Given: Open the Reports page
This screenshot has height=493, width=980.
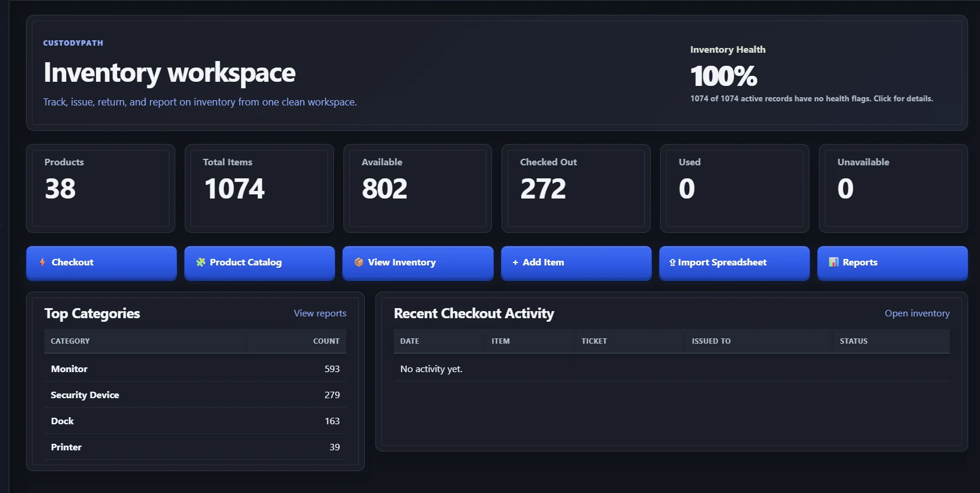Looking at the screenshot, I should [892, 262].
